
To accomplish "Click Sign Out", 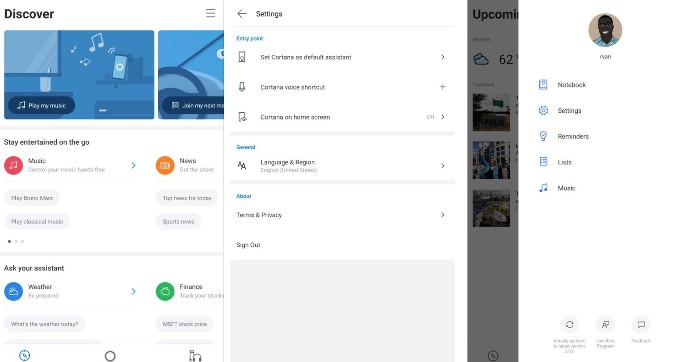I will click(248, 245).
